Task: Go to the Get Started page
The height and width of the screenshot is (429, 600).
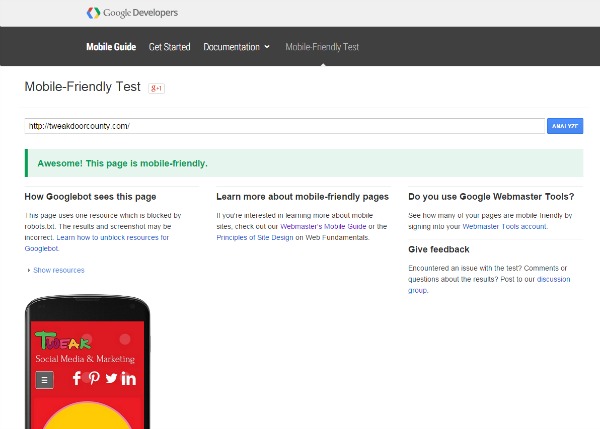Action: [170, 47]
